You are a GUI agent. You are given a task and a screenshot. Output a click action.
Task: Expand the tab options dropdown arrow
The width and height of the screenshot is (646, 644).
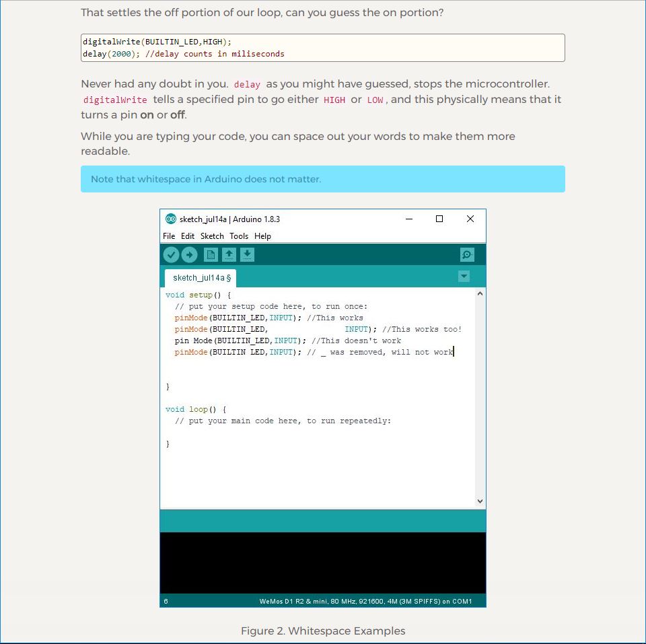tap(463, 277)
